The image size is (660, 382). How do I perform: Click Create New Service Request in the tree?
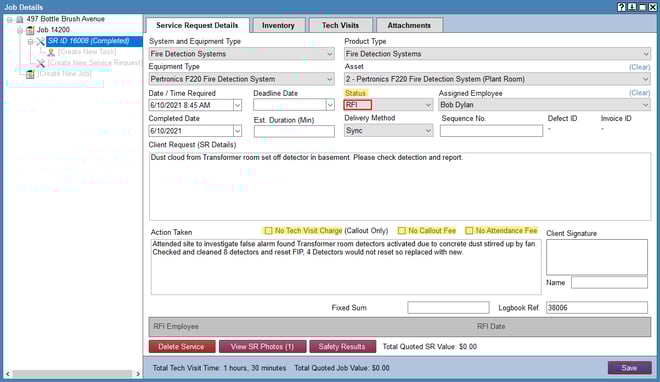click(94, 63)
